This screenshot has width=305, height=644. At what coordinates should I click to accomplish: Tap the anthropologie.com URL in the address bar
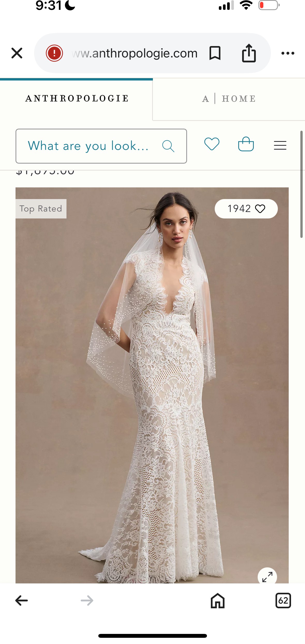point(135,53)
